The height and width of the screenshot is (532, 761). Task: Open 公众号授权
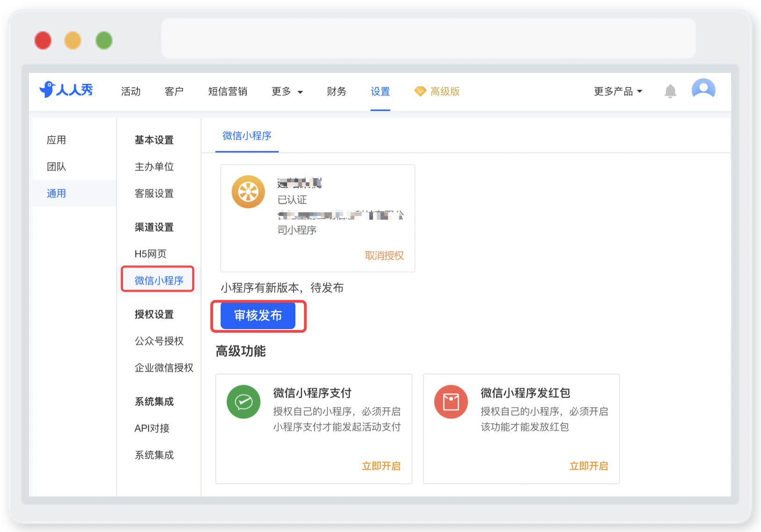click(159, 341)
